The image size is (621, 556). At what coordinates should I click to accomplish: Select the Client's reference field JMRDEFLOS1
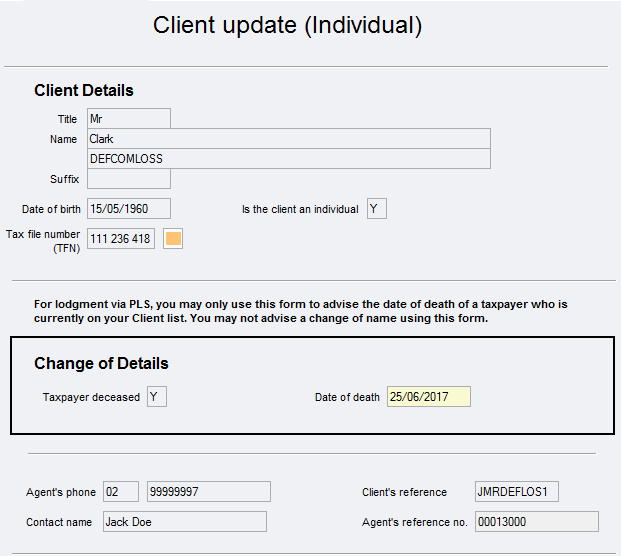tap(516, 492)
